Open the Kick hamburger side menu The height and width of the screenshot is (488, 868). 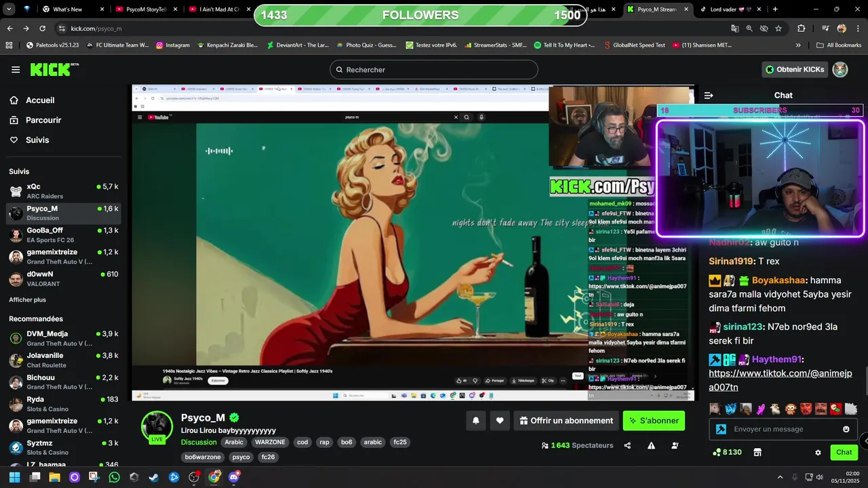[x=16, y=70]
